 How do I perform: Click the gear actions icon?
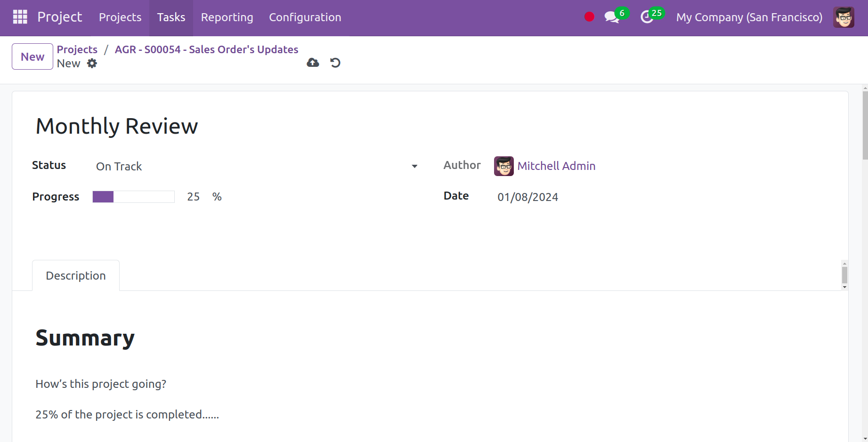click(92, 64)
